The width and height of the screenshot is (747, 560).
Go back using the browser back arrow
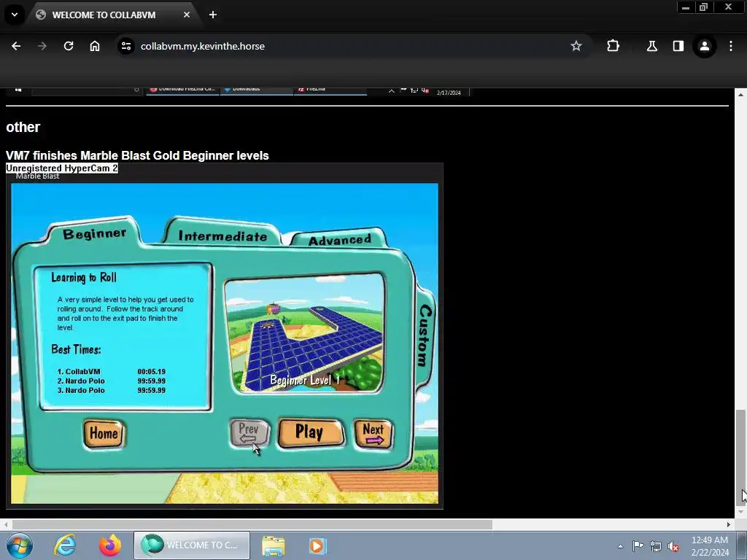click(16, 46)
